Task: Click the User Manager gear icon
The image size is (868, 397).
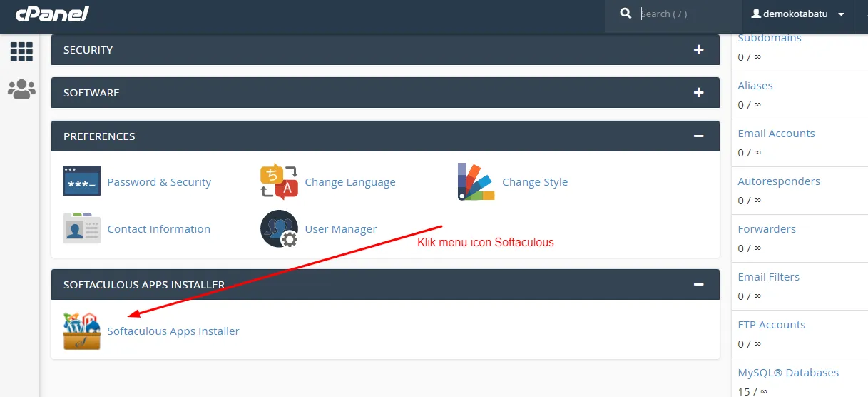Action: pyautogui.click(x=279, y=228)
